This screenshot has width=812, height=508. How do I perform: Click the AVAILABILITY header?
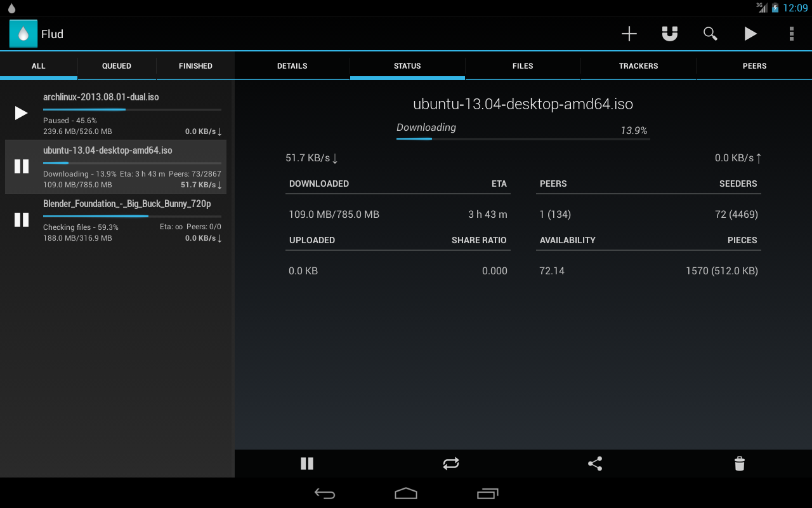pos(568,240)
